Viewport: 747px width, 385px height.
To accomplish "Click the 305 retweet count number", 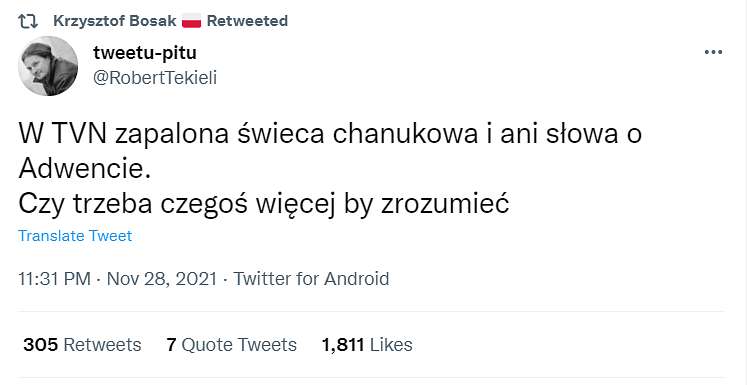I will point(40,344).
